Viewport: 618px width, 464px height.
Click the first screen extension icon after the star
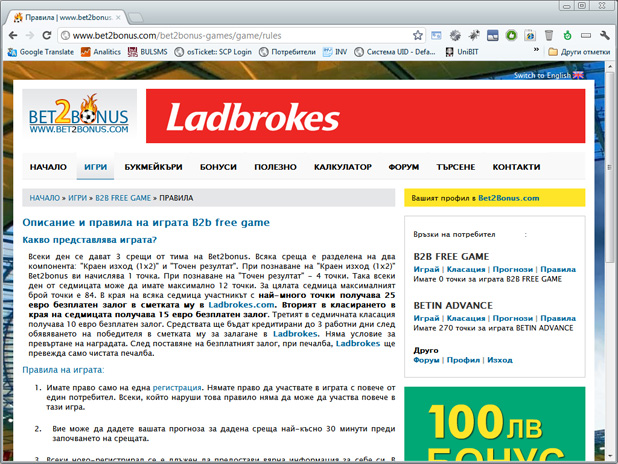point(436,35)
